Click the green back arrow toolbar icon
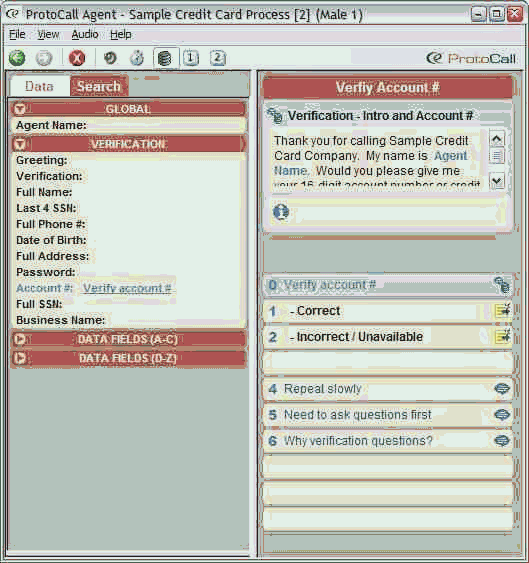This screenshot has height=563, width=529. click(x=17, y=58)
